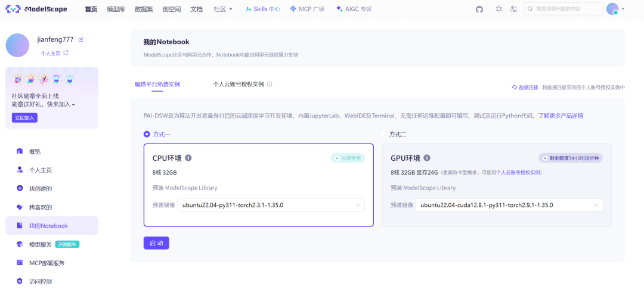Click the search magnifier icon

[x=530, y=9]
